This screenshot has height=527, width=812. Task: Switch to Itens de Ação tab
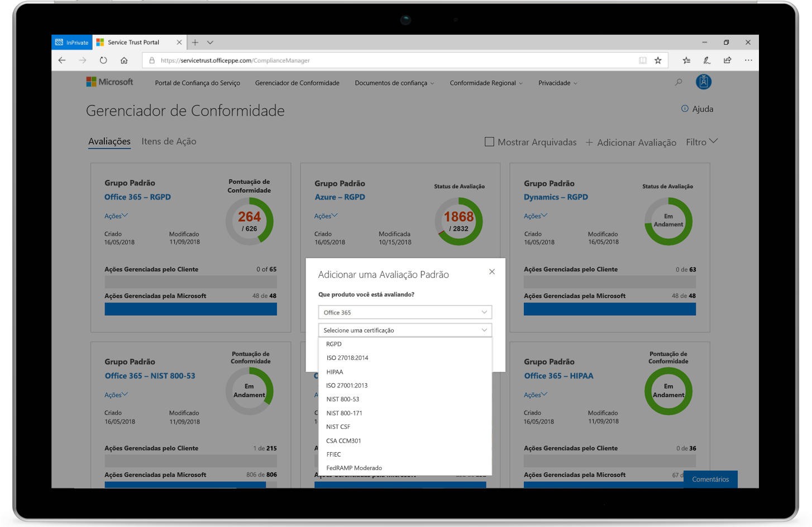coord(169,141)
